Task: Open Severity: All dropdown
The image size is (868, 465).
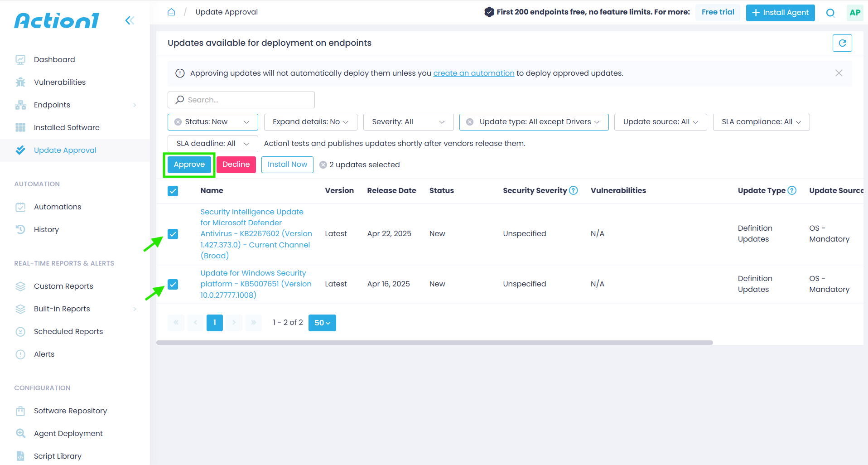Action: click(408, 122)
